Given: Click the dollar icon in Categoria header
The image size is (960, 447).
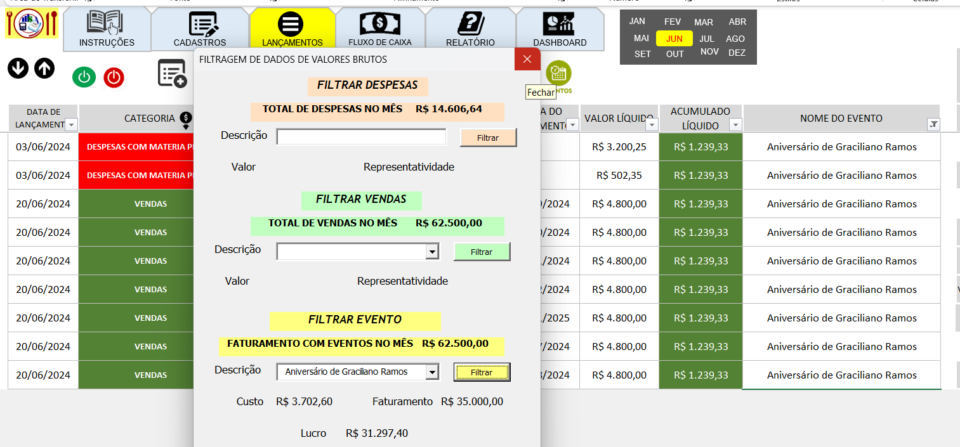Looking at the screenshot, I should click(185, 119).
